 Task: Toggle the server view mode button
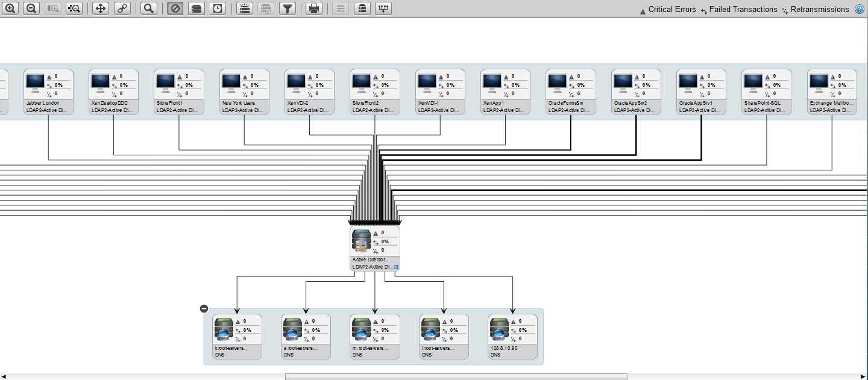point(196,8)
